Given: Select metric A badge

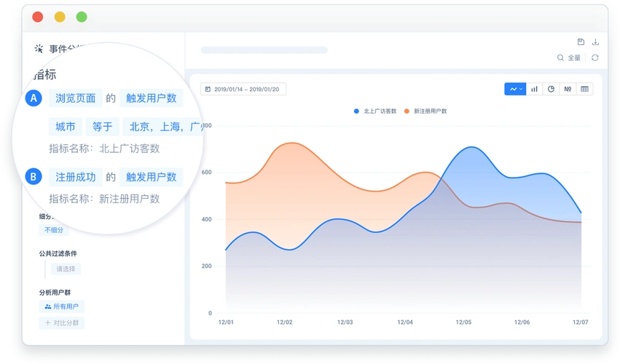Looking at the screenshot, I should 34,98.
